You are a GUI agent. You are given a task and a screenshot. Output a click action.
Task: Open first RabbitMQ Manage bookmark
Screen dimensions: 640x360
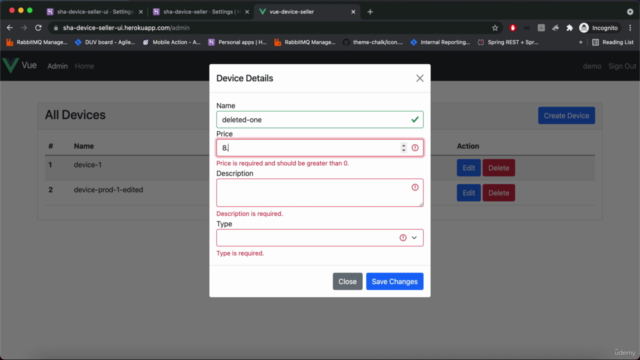click(37, 42)
